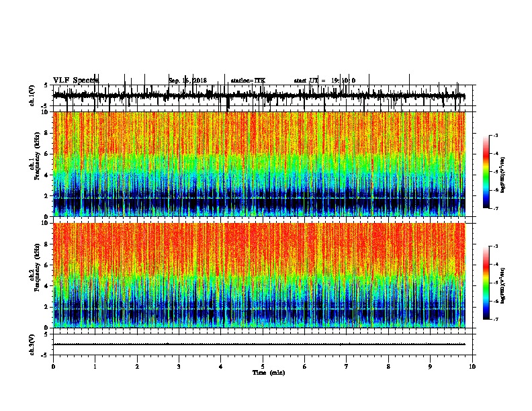Click the "station=ITK" header label
This screenshot has height=411, width=532.
[x=248, y=81]
